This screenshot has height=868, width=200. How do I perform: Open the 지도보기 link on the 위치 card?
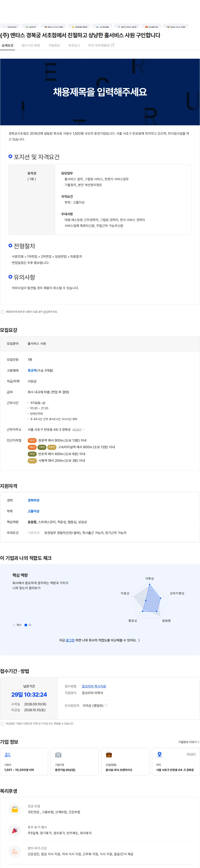tap(191, 754)
